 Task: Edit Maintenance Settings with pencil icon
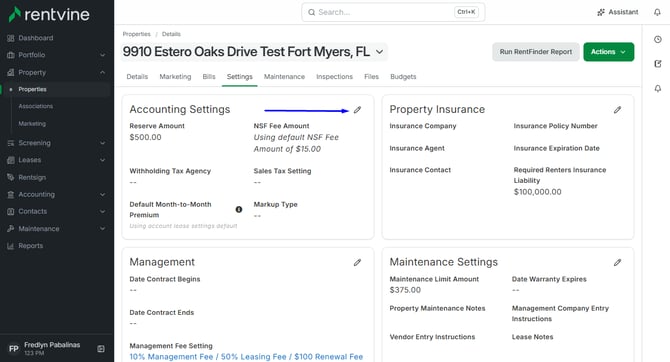tap(617, 262)
